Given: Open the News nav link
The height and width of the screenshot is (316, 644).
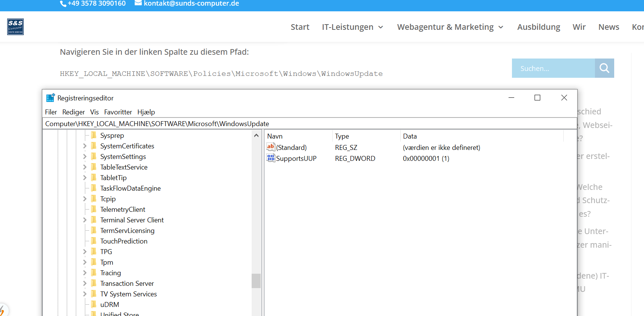Looking at the screenshot, I should pos(609,27).
